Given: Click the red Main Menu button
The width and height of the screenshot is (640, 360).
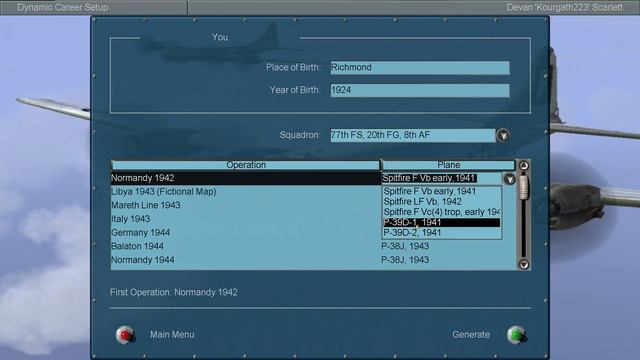Looking at the screenshot, I should click(x=125, y=335).
